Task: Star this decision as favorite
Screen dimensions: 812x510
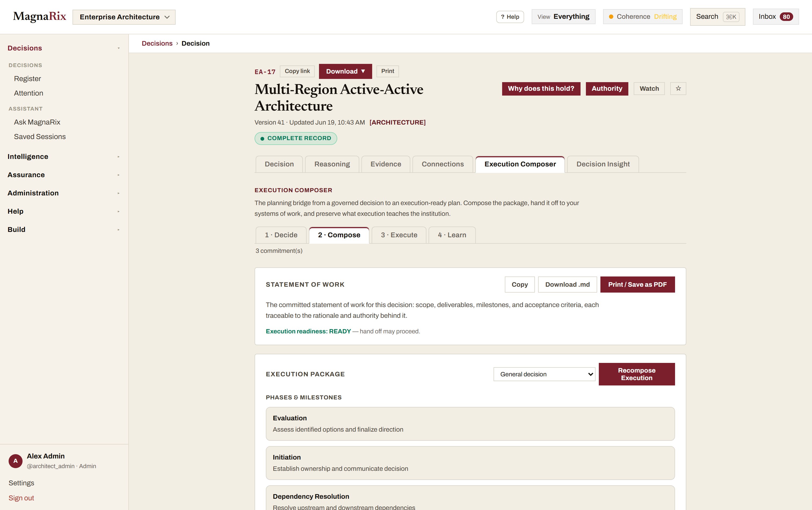Action: coord(678,89)
